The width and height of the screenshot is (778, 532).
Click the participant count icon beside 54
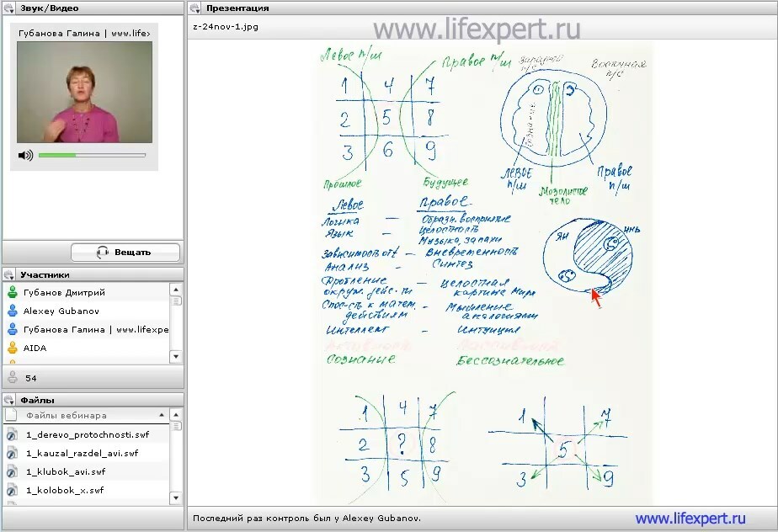13,378
